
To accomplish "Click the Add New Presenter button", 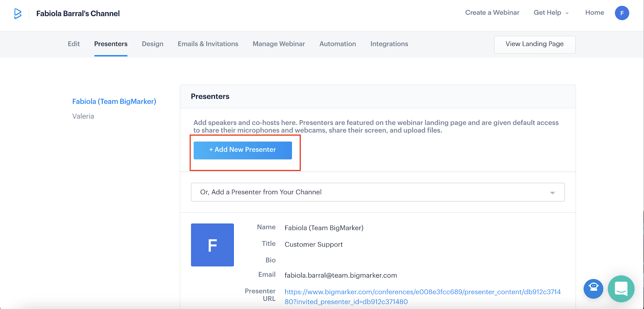I will tap(243, 150).
